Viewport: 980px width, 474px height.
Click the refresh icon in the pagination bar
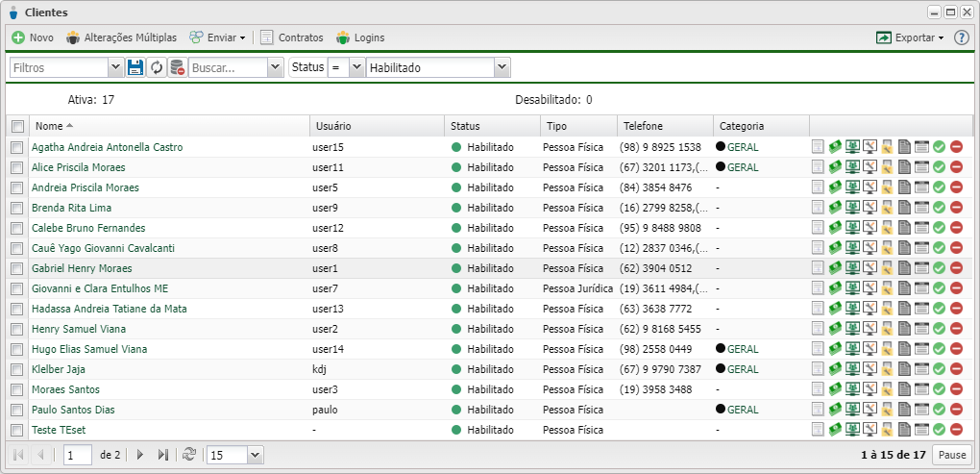[189, 455]
